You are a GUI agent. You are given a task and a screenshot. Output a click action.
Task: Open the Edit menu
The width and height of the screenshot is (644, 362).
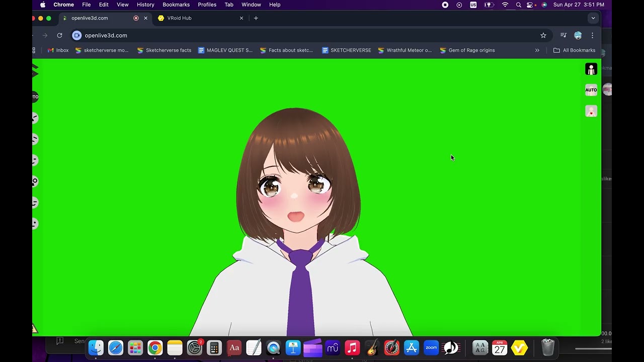tap(104, 5)
